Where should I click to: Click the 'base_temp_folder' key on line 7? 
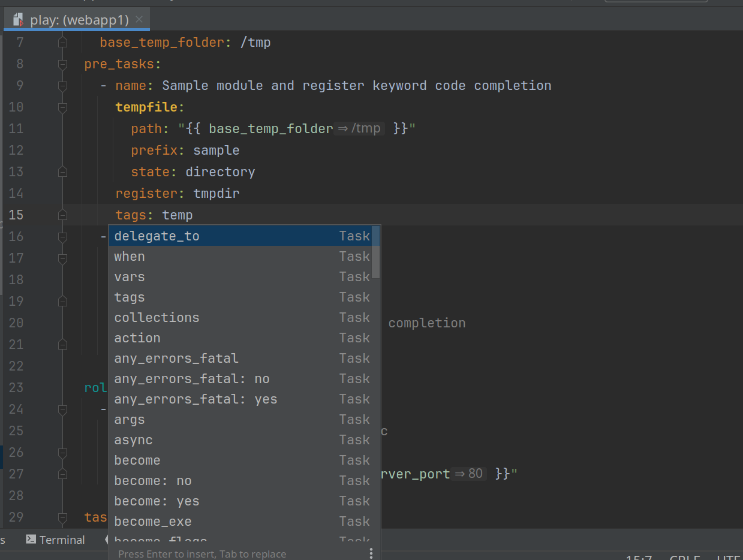[162, 43]
